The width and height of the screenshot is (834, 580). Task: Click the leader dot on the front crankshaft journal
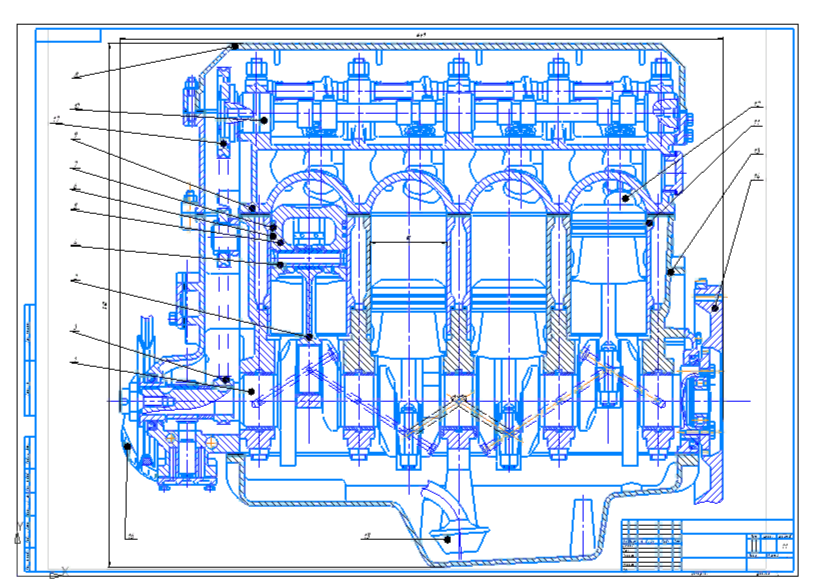[250, 392]
